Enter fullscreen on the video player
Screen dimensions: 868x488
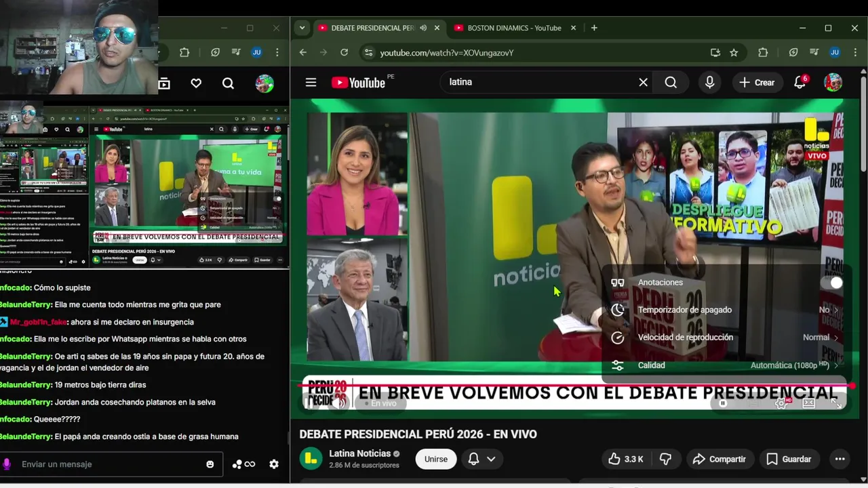(836, 403)
